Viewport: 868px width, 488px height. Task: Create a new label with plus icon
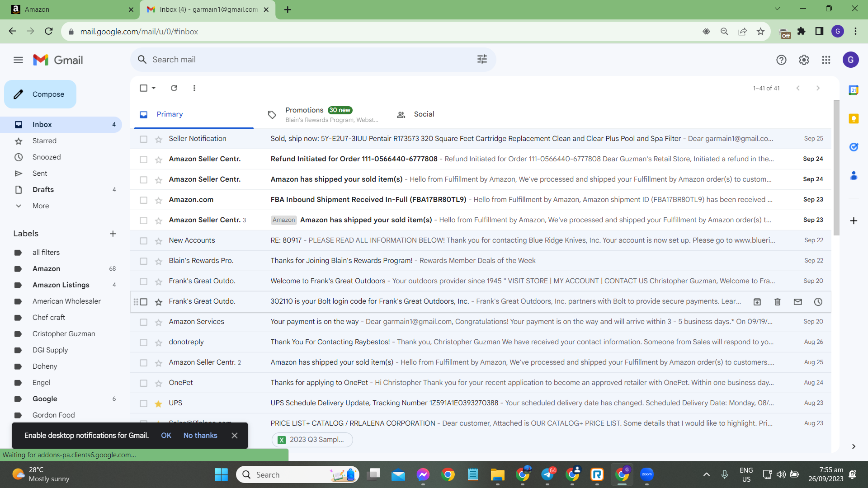click(113, 234)
